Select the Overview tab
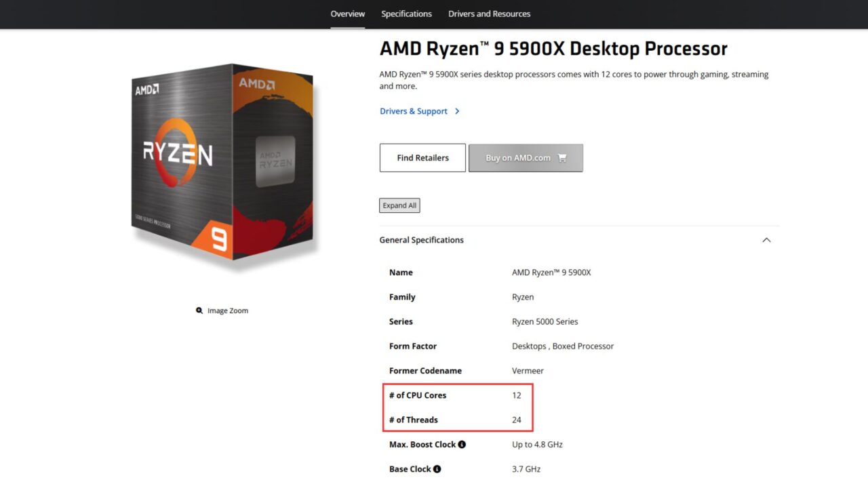This screenshot has width=868, height=488. pos(347,14)
